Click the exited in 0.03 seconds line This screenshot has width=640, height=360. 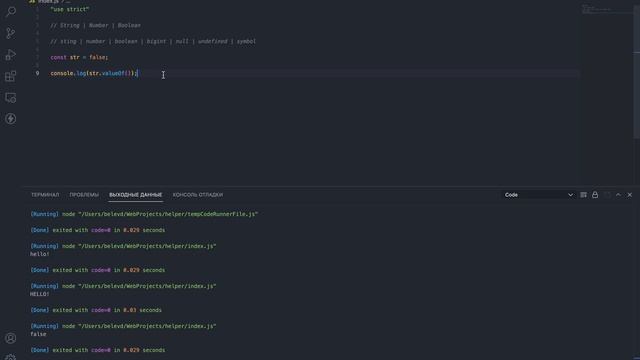[x=96, y=310]
